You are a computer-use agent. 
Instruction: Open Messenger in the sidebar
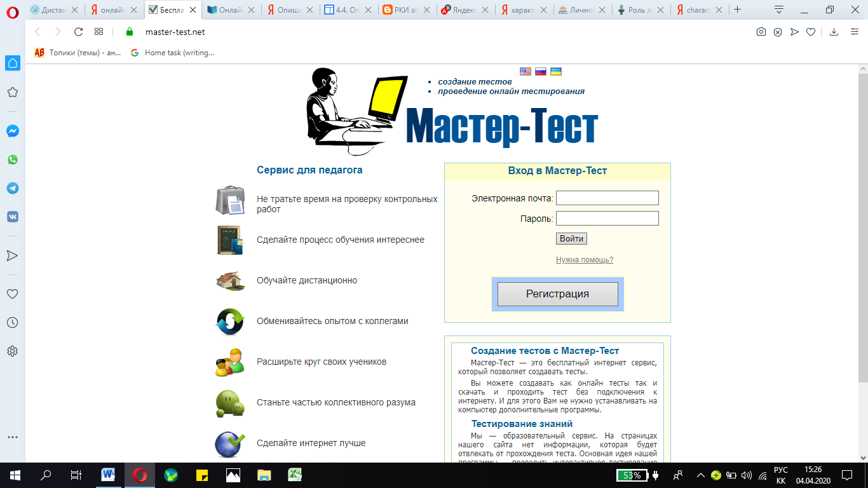[x=12, y=131]
